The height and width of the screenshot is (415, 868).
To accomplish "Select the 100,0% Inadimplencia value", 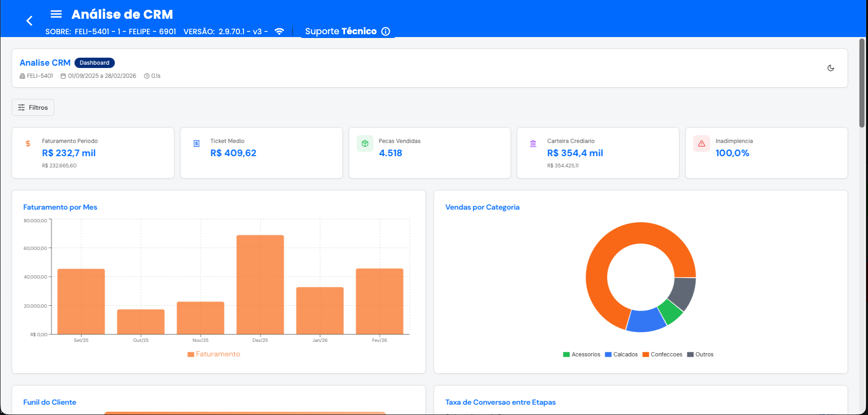I will click(732, 153).
